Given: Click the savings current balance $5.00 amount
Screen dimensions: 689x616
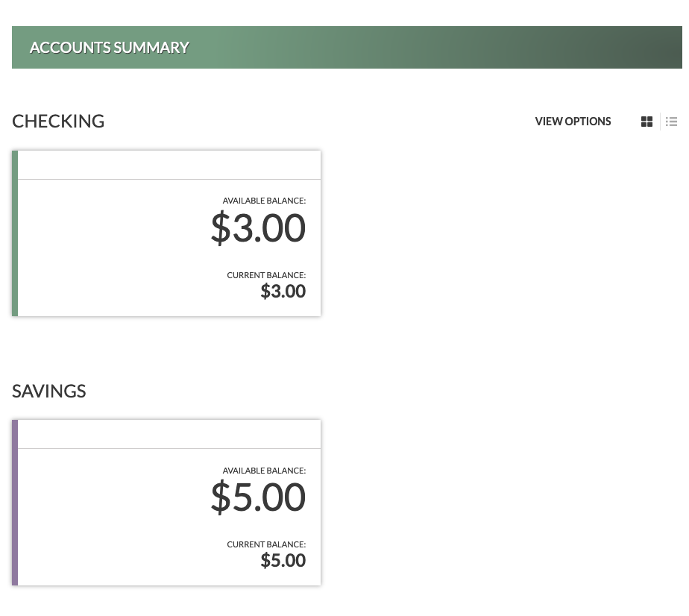Looking at the screenshot, I should [x=283, y=560].
